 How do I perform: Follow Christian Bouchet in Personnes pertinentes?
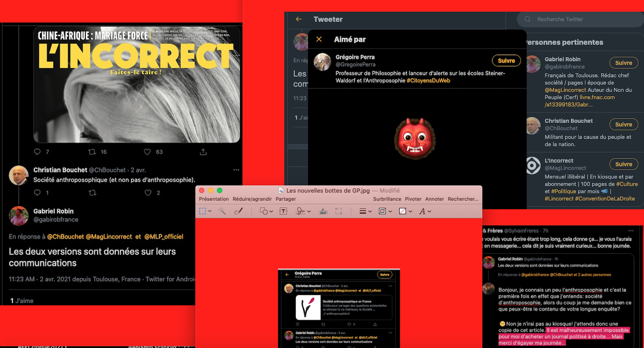pos(623,124)
